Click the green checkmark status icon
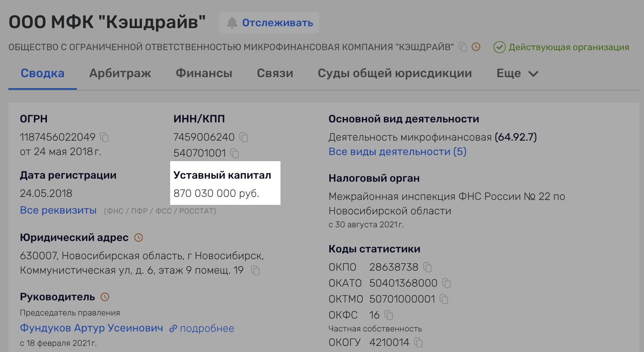Screen dimensions: 644x352 (x=499, y=47)
